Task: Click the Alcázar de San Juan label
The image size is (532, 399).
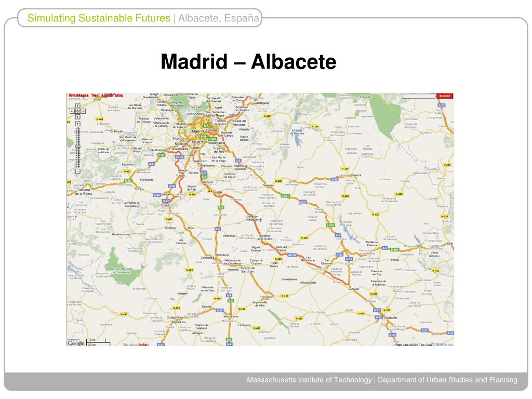Action: point(247,270)
